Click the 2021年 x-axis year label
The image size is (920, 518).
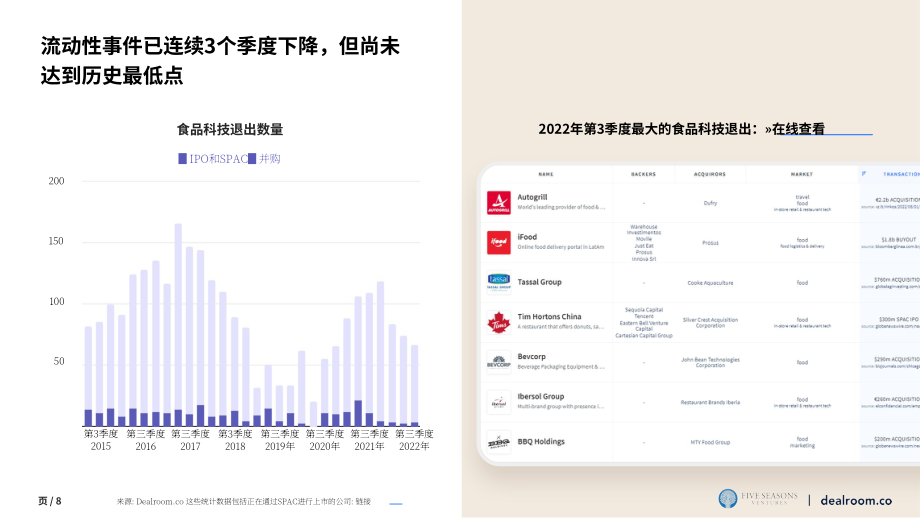pos(369,446)
